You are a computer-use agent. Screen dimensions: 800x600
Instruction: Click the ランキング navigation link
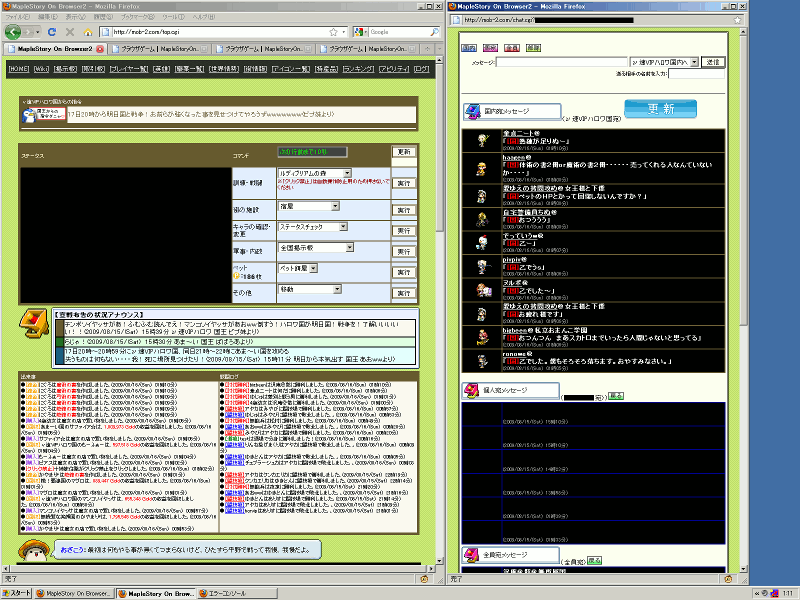[359, 68]
